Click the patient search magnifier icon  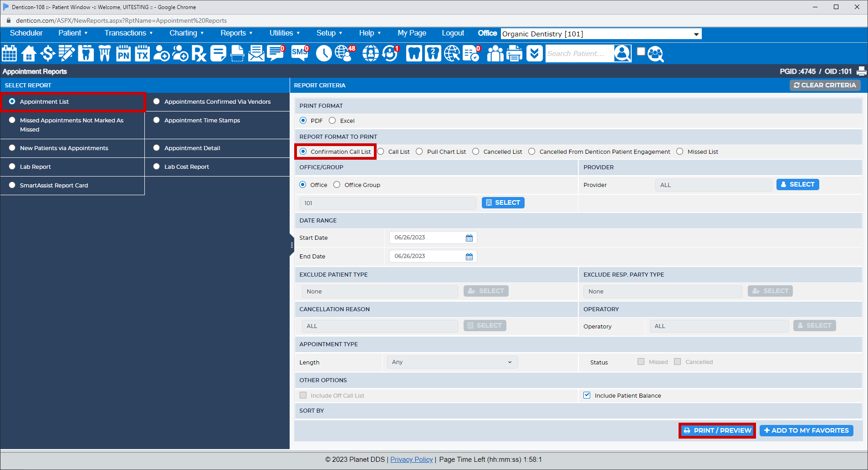[x=623, y=53]
